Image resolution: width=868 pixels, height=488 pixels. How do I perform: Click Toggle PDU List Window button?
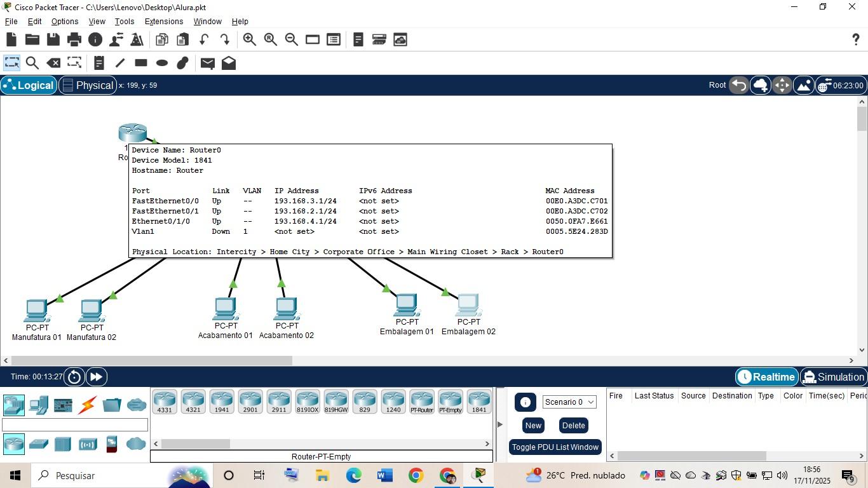555,447
